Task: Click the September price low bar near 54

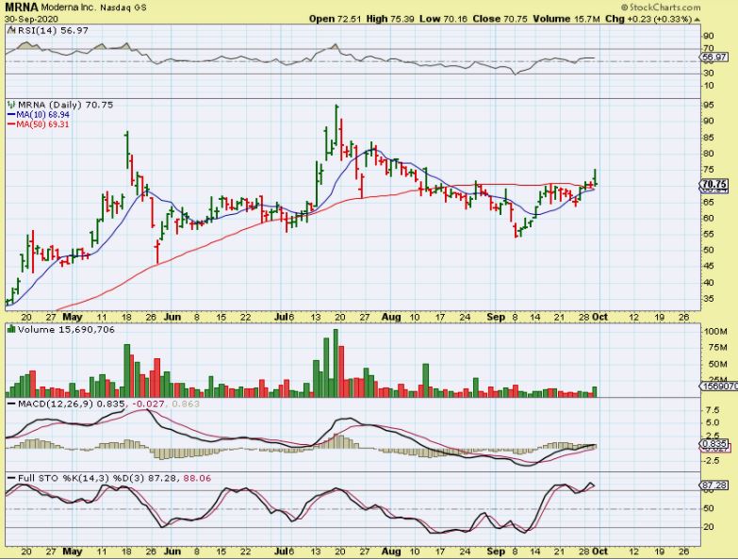Action: coord(517,231)
